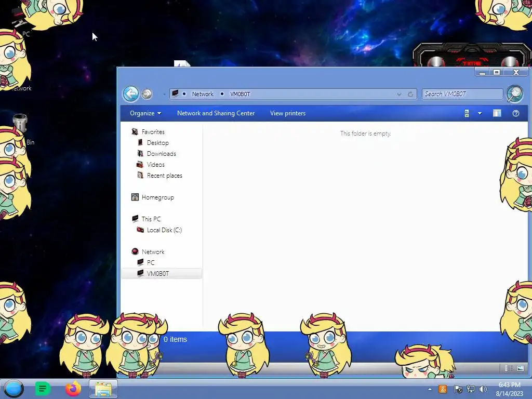Open Explorer help question mark
Screen dimensions: 532x399
516,113
